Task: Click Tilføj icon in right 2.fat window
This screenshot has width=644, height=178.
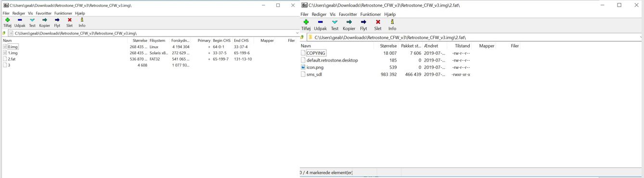Action: pos(306,22)
